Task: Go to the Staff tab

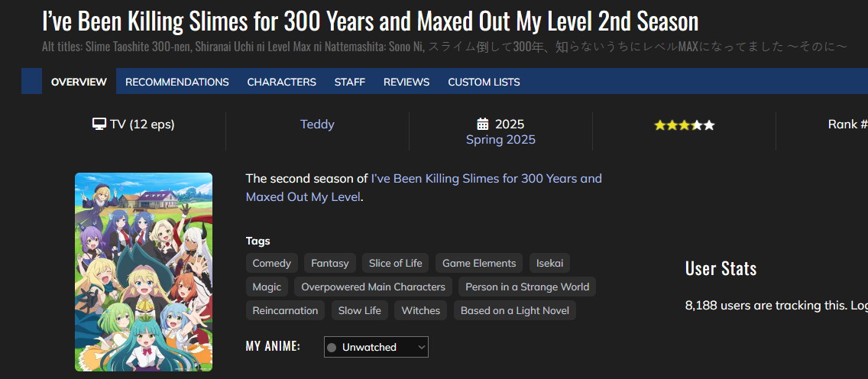Action: point(350,82)
